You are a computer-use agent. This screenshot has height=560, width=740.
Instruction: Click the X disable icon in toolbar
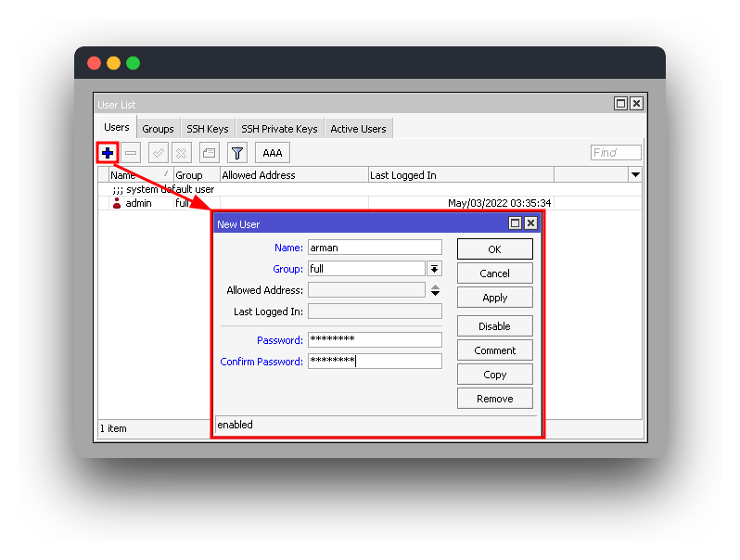(x=182, y=153)
